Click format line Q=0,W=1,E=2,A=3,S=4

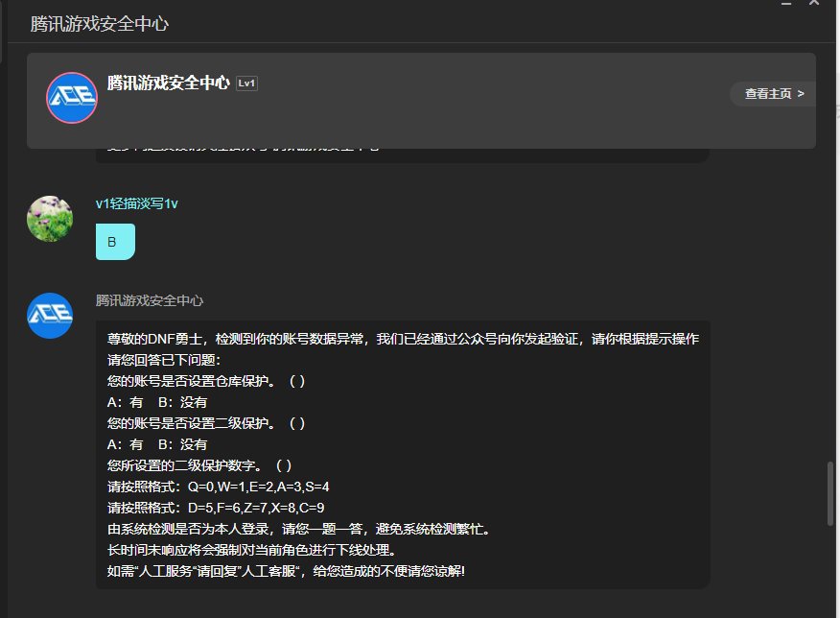click(x=218, y=487)
